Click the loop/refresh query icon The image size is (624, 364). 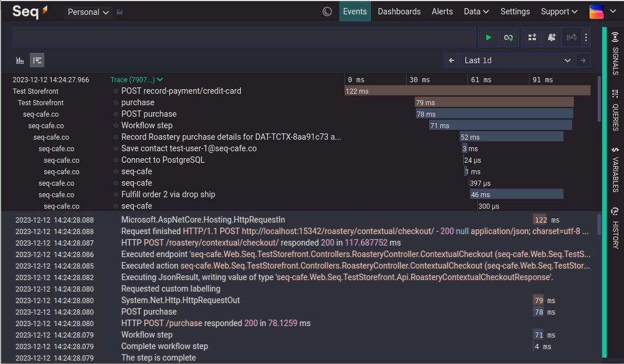tap(508, 37)
